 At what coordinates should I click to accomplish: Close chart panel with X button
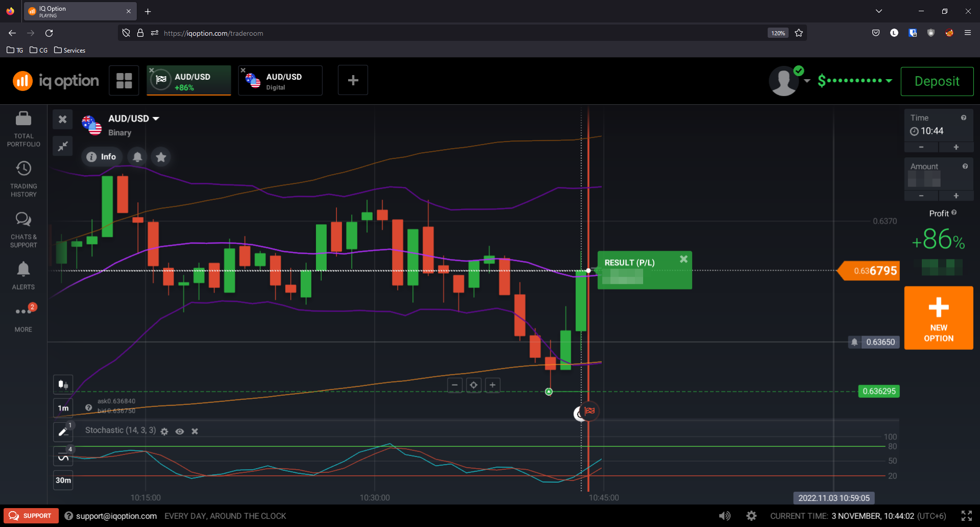pyautogui.click(x=63, y=119)
